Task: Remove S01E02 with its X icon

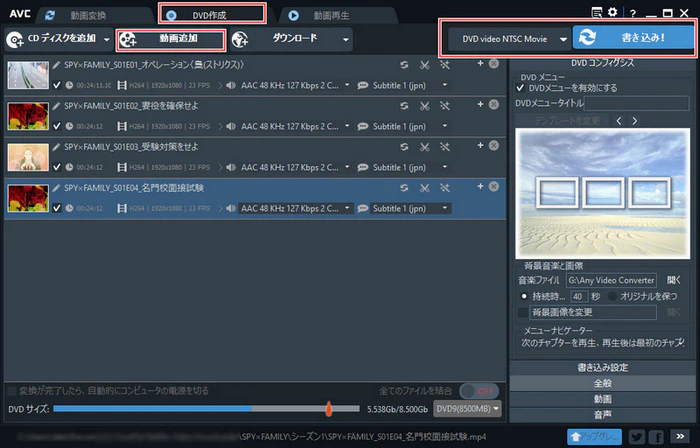Action: (x=494, y=104)
